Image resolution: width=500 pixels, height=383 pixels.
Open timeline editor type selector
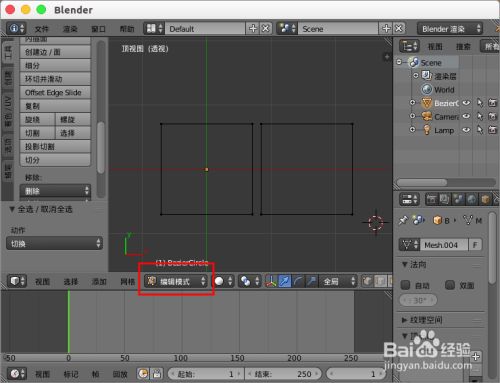17,374
